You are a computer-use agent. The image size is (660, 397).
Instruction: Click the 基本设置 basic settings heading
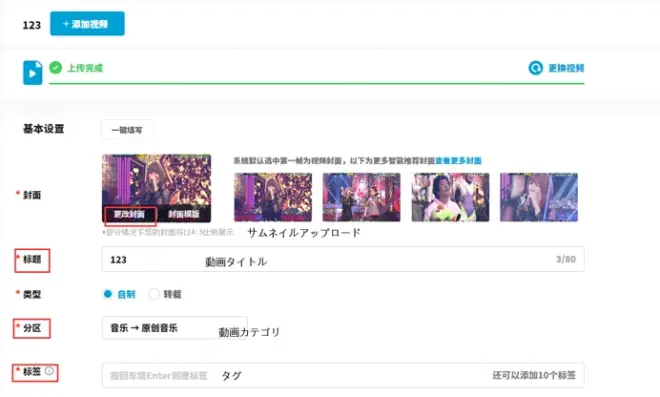43,129
